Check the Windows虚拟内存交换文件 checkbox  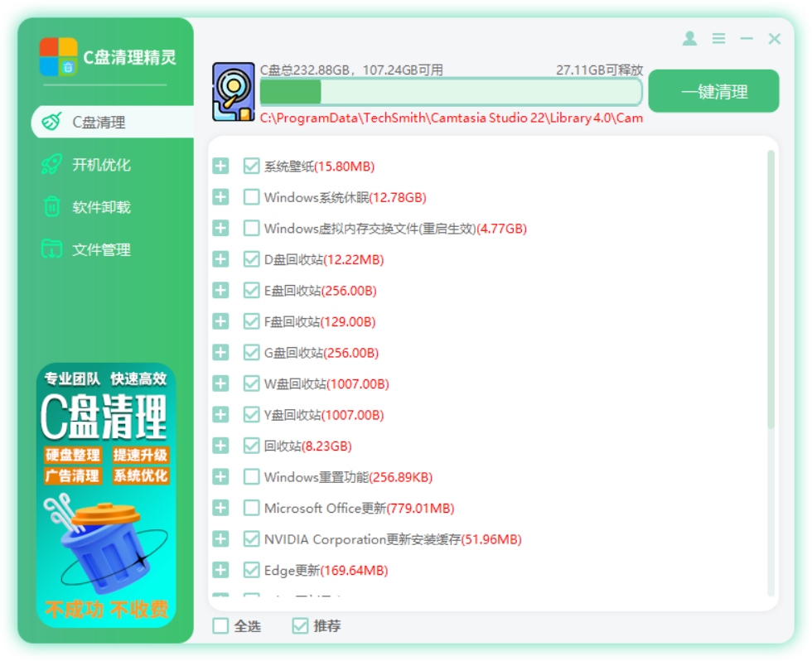coord(251,229)
